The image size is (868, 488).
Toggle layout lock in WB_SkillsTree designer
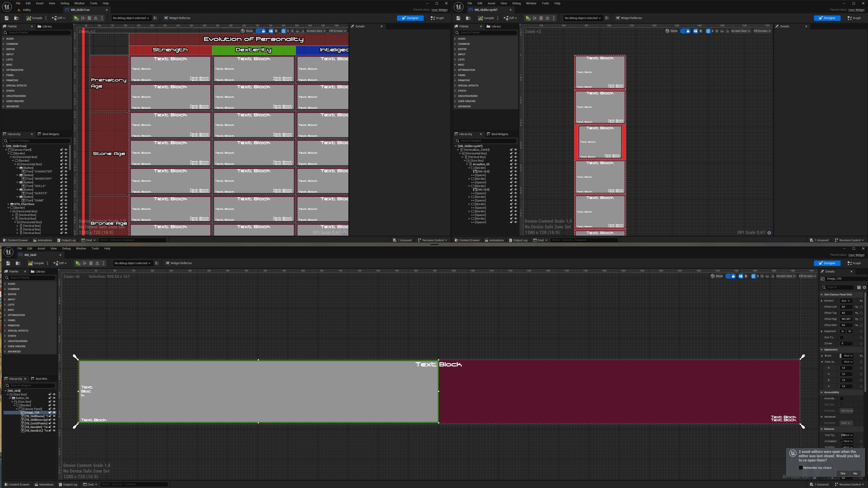(x=264, y=31)
